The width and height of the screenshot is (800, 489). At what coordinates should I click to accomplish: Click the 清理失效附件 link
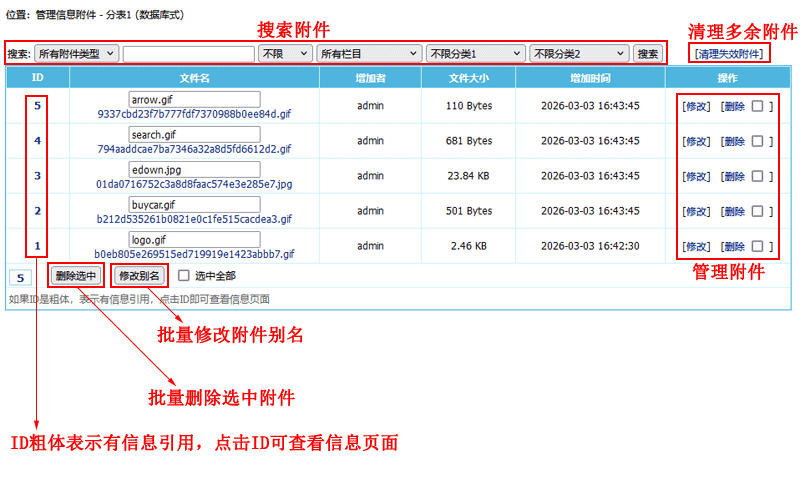click(730, 53)
